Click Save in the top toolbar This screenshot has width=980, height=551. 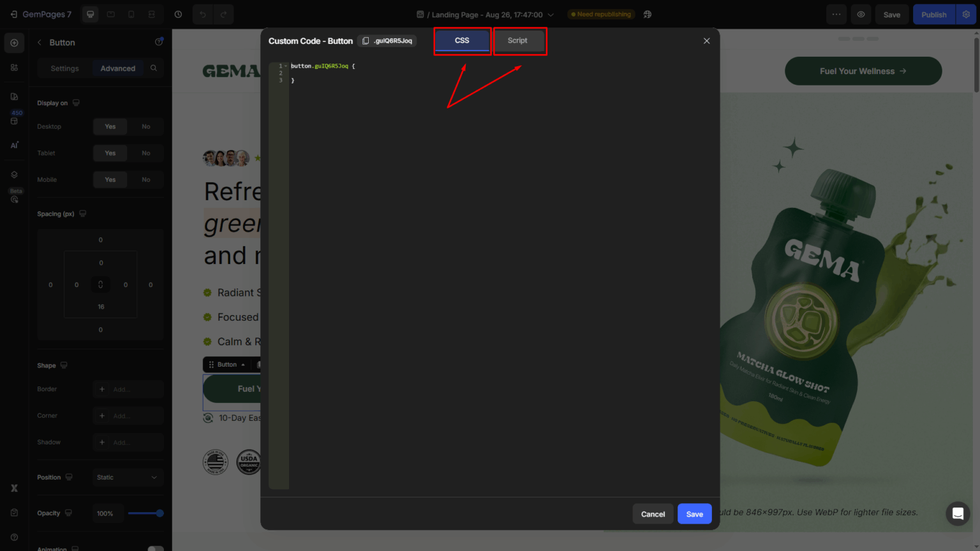(892, 14)
